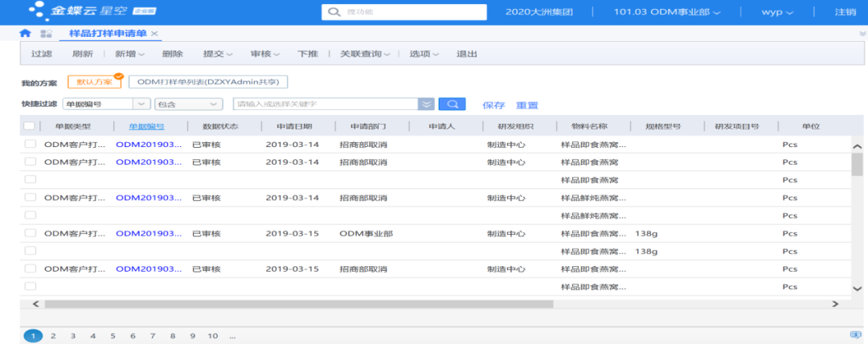868x344 pixels.
Task: Click 刷新 to refresh the list
Action: [x=82, y=55]
